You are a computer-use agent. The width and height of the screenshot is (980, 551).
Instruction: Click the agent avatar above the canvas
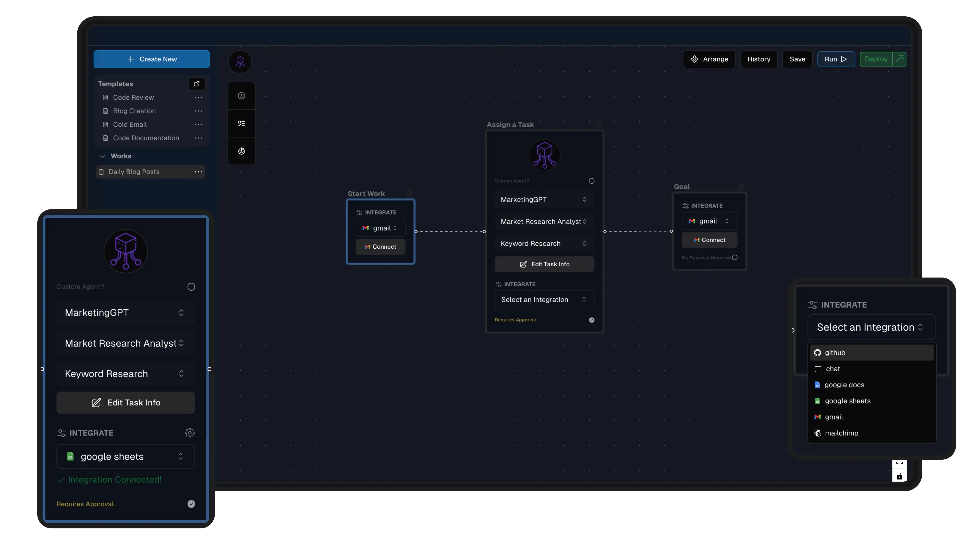(x=240, y=61)
